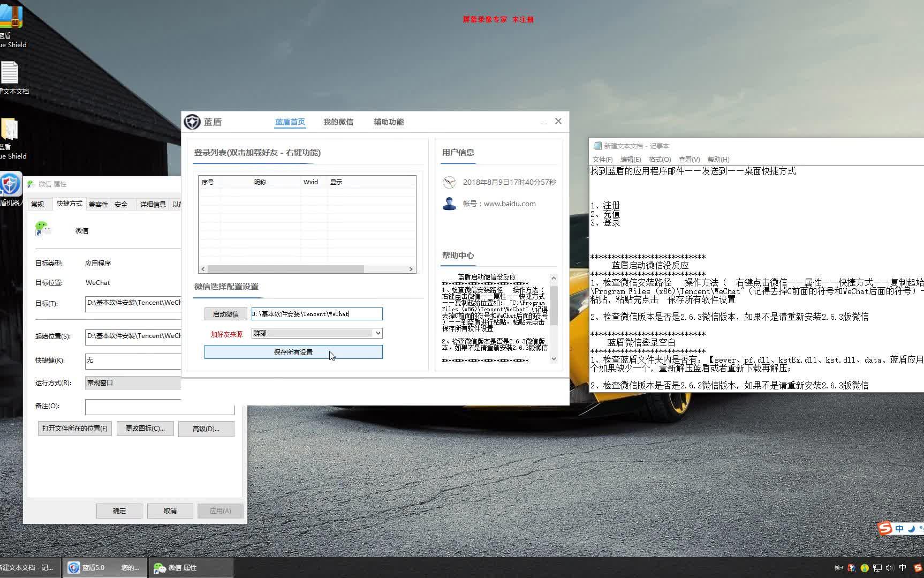Open the 帮助(H) menu in Notepad
This screenshot has height=578, width=924.
pos(718,160)
